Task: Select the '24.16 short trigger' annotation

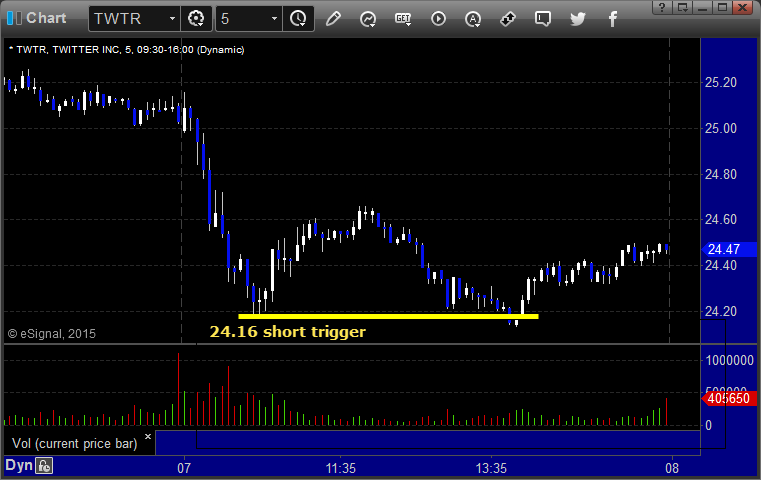Action: (x=287, y=332)
